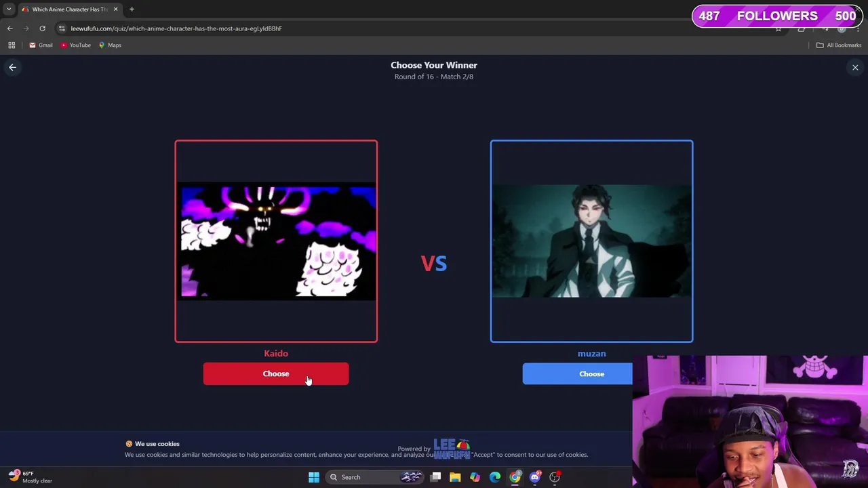Open File Explorer from the taskbar

(455, 477)
